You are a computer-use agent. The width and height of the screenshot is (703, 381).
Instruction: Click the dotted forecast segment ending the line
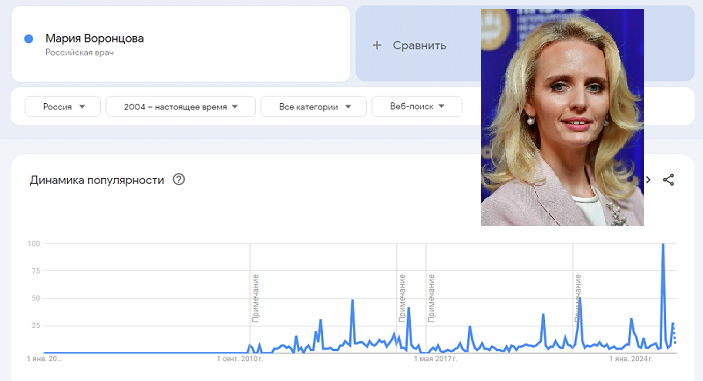click(x=674, y=333)
